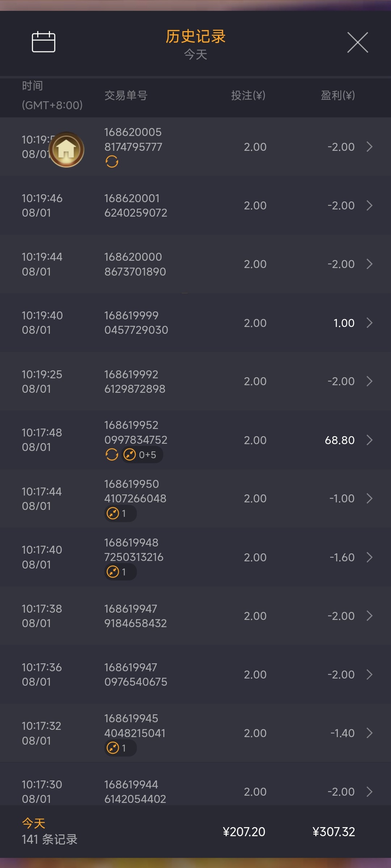The width and height of the screenshot is (391, 868).
Task: Close the history records panel
Action: [357, 42]
